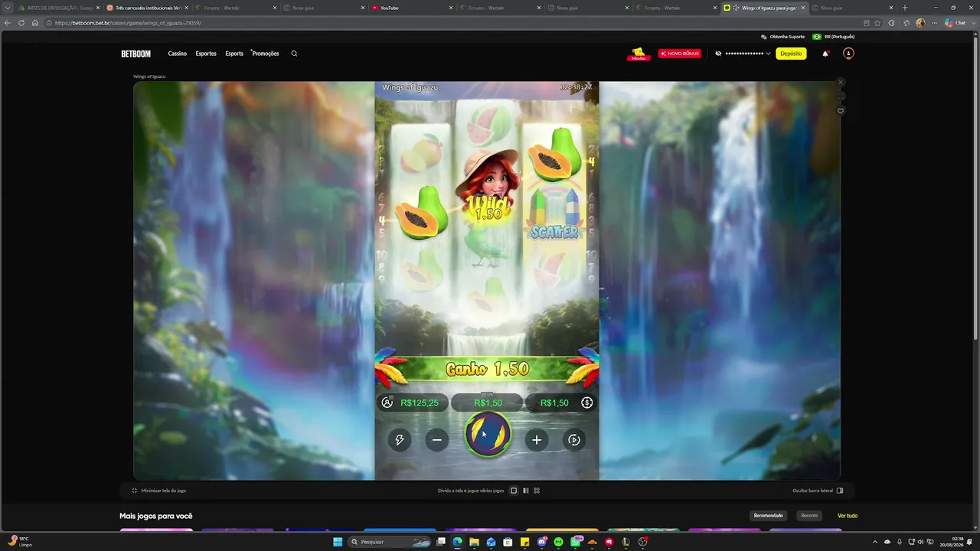Select four-game grid layout
Image resolution: width=980 pixels, height=551 pixels.
coord(537,491)
